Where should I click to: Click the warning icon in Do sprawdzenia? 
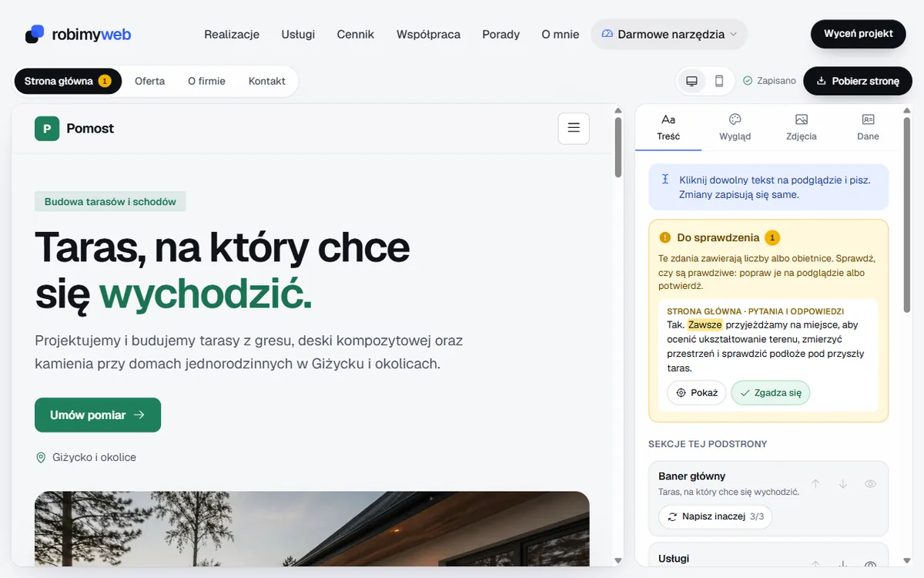tap(665, 237)
